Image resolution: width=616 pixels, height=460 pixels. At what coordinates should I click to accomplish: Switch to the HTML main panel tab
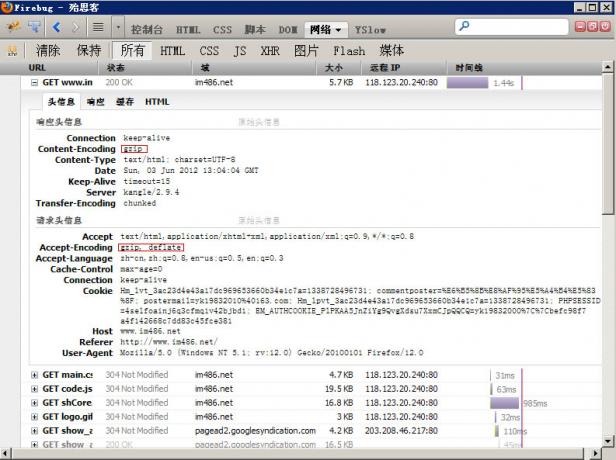[x=188, y=30]
